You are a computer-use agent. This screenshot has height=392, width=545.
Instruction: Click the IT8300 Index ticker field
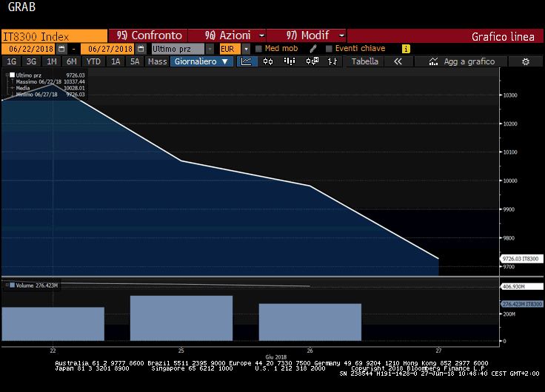click(53, 36)
